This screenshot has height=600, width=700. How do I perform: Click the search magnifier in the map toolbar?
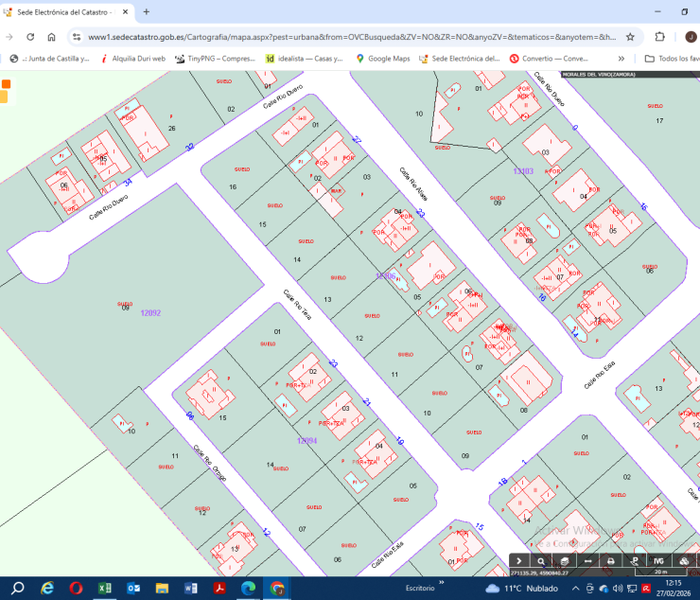[541, 561]
